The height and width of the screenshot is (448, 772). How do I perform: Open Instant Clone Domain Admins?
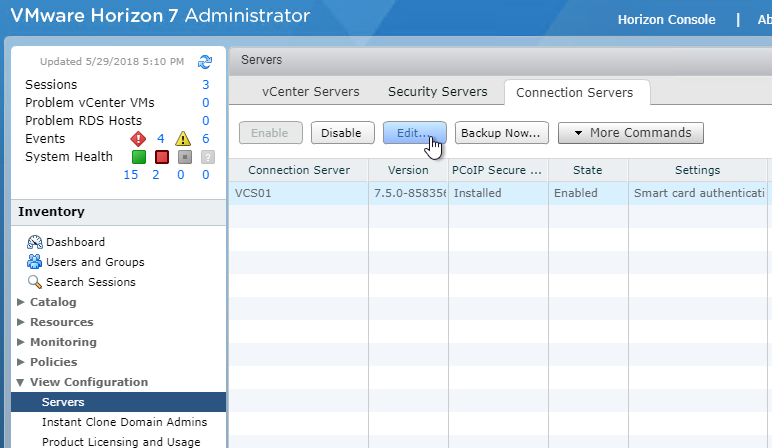pos(125,422)
